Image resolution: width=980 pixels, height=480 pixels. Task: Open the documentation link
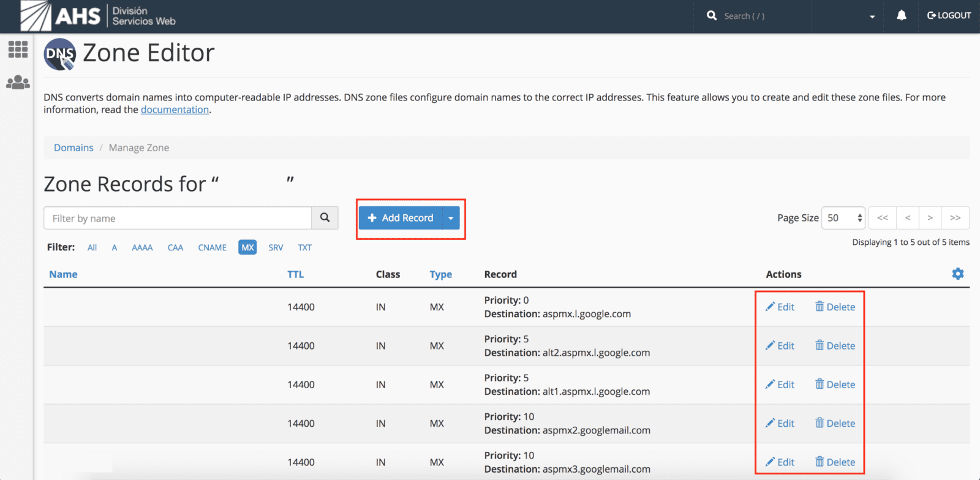pos(175,110)
